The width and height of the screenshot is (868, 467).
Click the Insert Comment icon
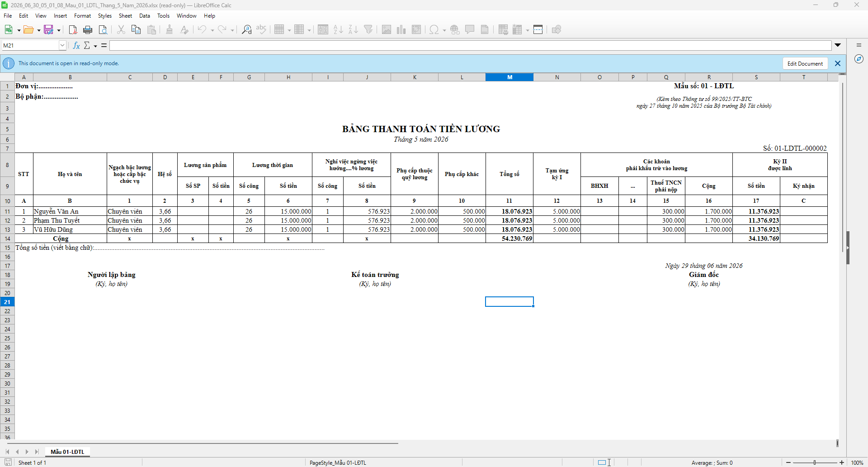(470, 30)
